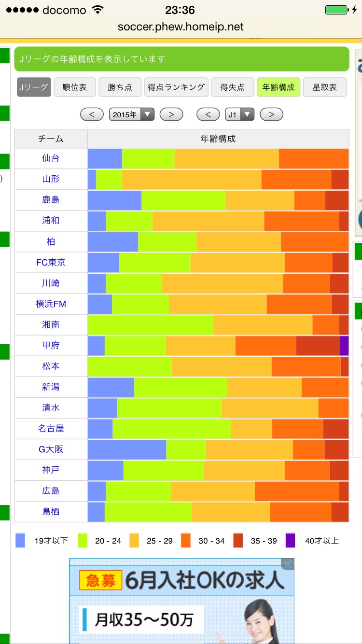This screenshot has height=644, width=362.
Task: Open the J1 division dropdown
Action: pos(239,114)
